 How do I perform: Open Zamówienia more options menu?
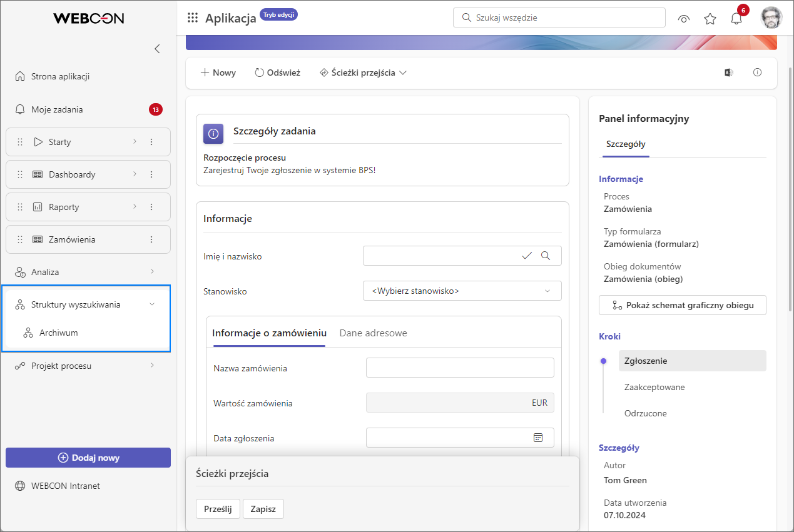point(151,239)
